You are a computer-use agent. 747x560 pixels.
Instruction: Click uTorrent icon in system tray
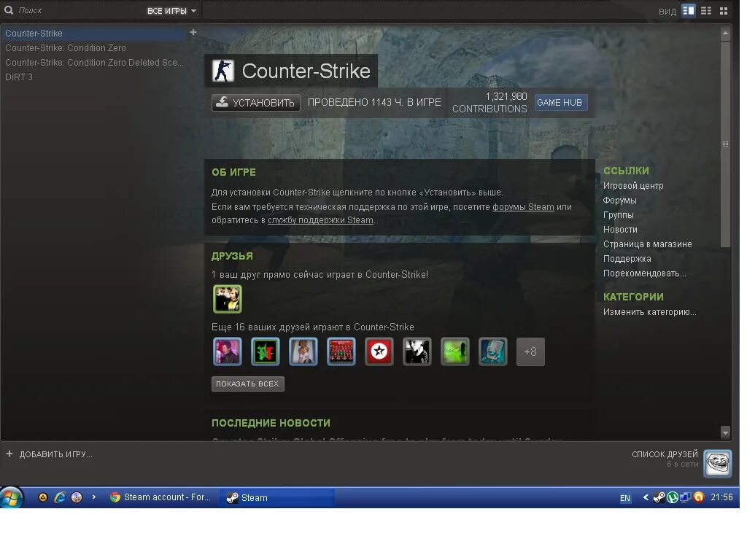point(672,497)
